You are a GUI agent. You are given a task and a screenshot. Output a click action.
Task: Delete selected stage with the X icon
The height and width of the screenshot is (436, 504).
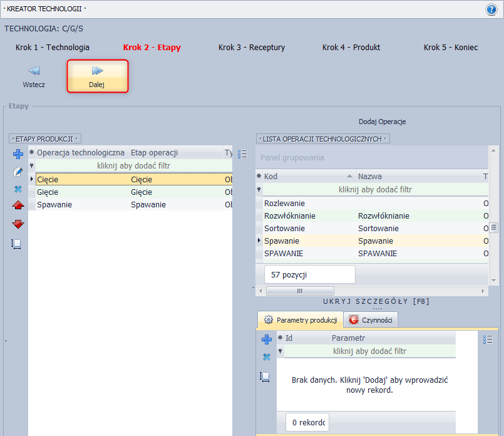tap(18, 189)
